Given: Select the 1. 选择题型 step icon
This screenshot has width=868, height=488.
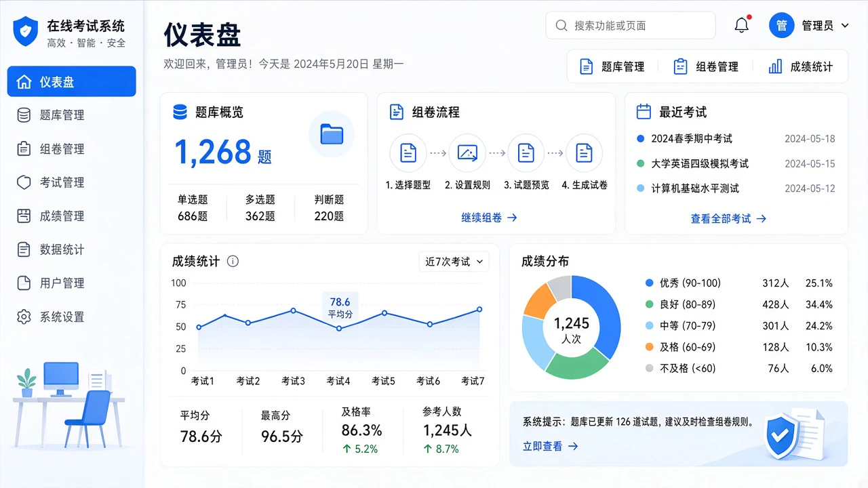Looking at the screenshot, I should click(408, 152).
